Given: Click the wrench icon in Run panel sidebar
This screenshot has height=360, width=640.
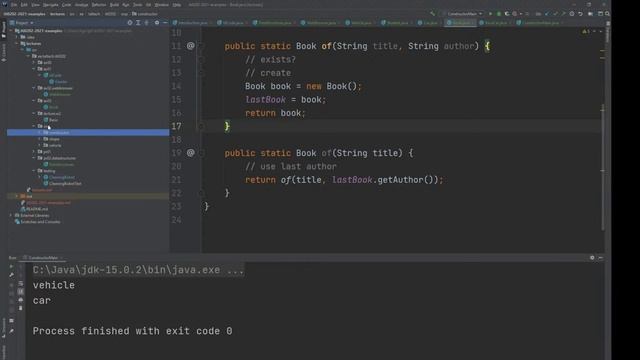Looking at the screenshot, I should 11,275.
